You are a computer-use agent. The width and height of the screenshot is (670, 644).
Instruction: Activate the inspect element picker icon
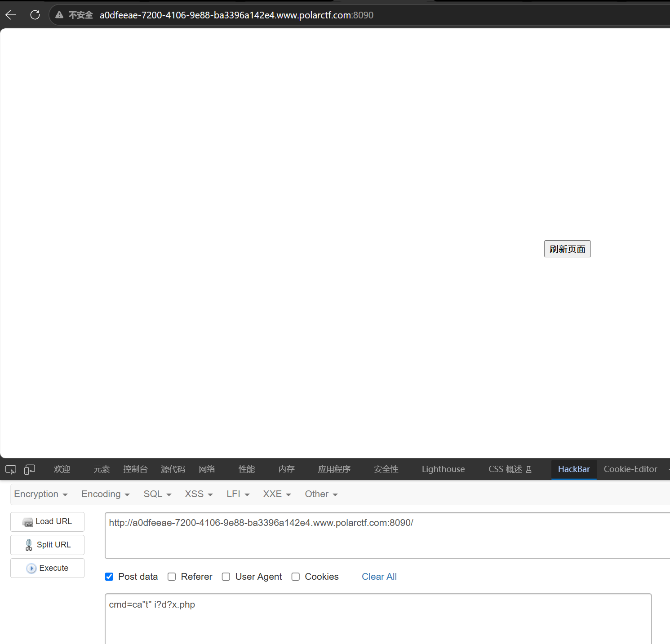(11, 469)
